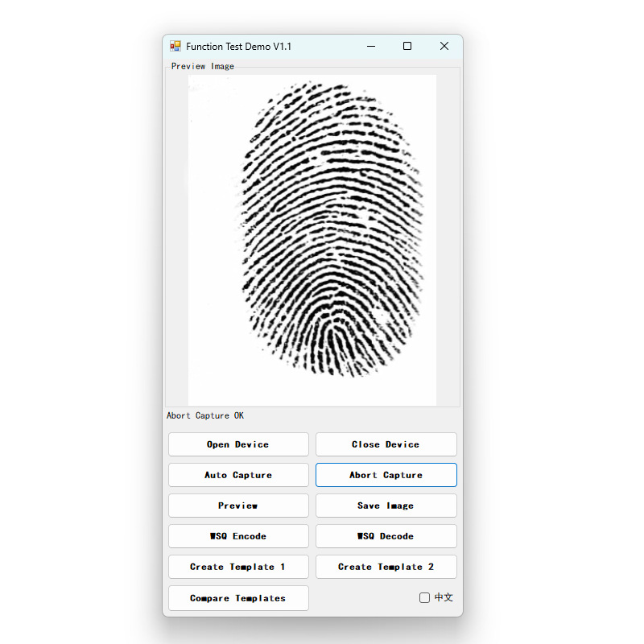
Task: Maximize the Function Test Demo window
Action: [x=407, y=46]
